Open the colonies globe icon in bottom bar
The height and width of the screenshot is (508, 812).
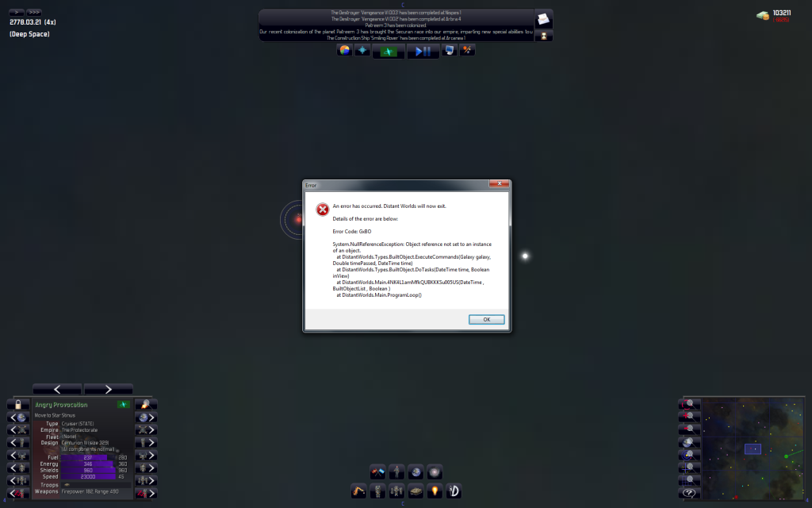click(x=416, y=471)
